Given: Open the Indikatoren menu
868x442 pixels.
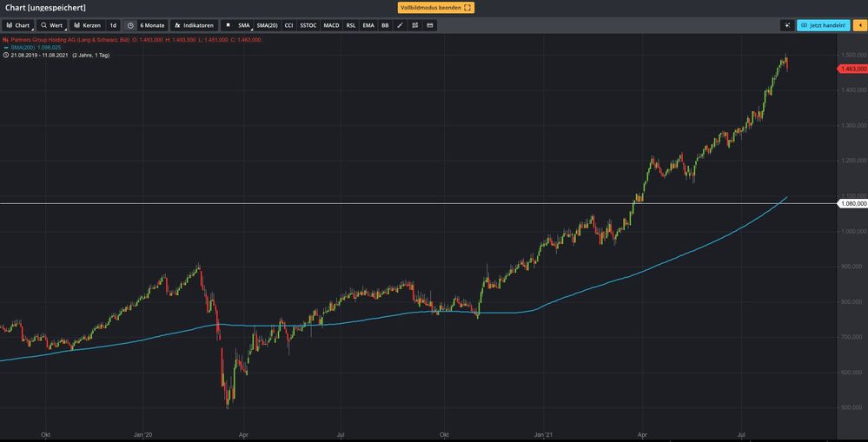Looking at the screenshot, I should (194, 26).
